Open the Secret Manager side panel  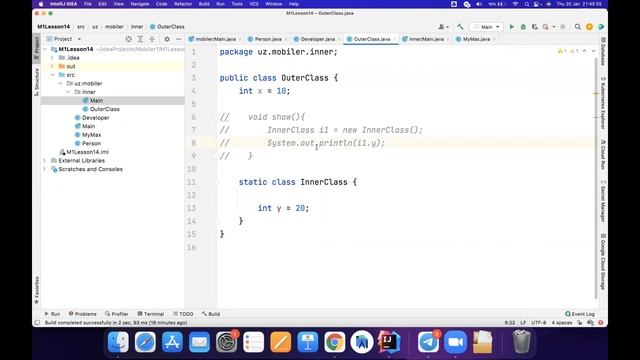coord(603,201)
